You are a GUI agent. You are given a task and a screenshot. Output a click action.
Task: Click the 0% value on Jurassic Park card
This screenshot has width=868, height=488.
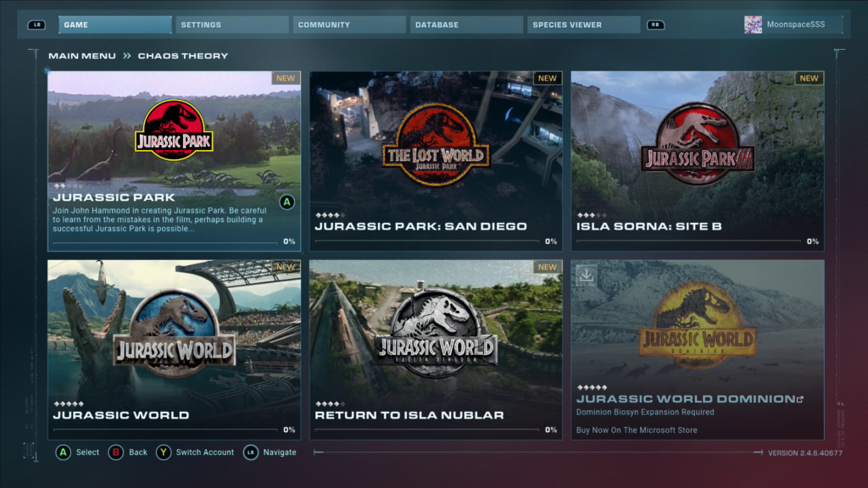pos(289,241)
